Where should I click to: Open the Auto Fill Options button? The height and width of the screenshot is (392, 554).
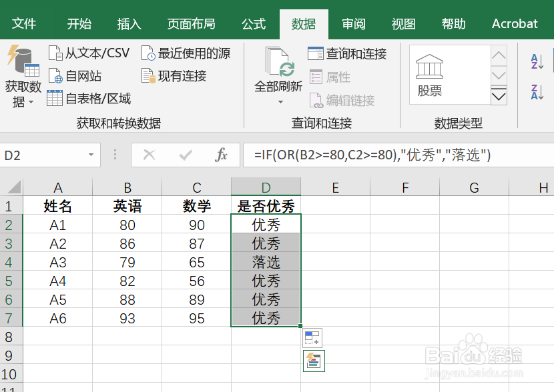click(x=312, y=337)
